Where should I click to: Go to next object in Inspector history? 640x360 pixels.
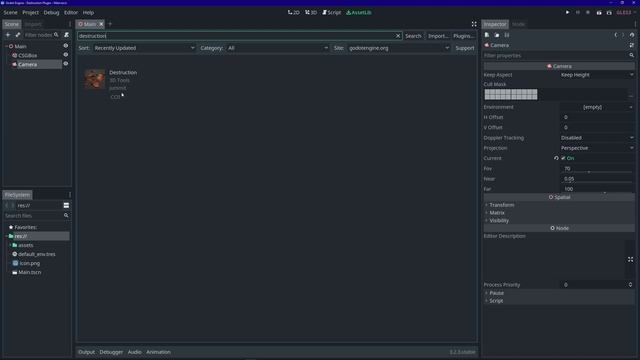click(623, 35)
